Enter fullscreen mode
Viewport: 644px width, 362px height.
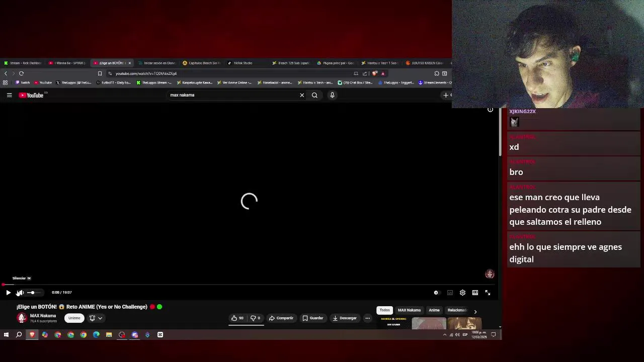click(x=488, y=293)
